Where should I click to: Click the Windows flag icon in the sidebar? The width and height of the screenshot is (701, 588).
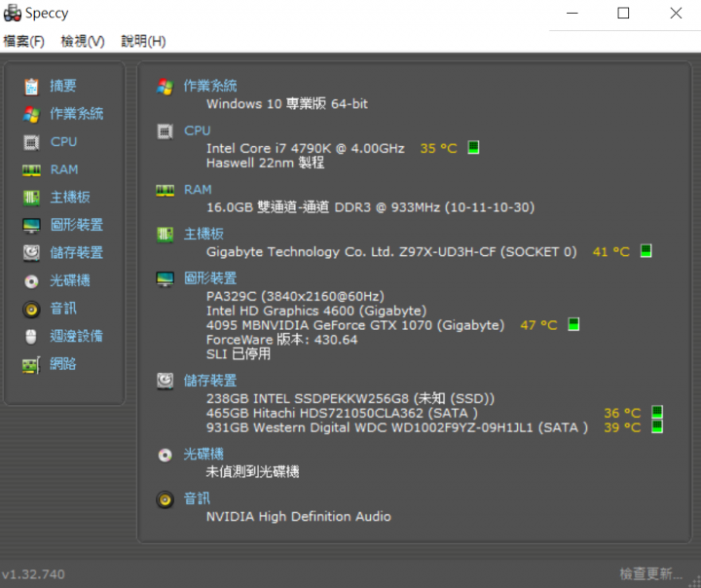31,114
